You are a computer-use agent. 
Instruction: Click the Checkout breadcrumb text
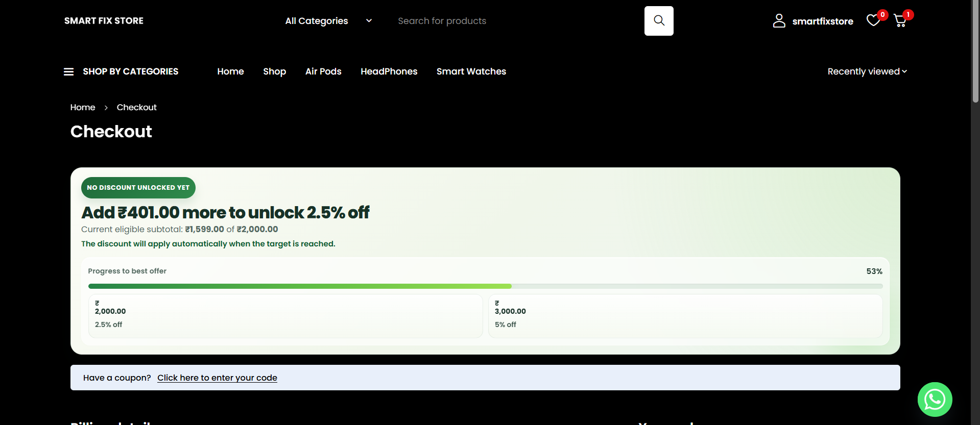click(x=136, y=107)
